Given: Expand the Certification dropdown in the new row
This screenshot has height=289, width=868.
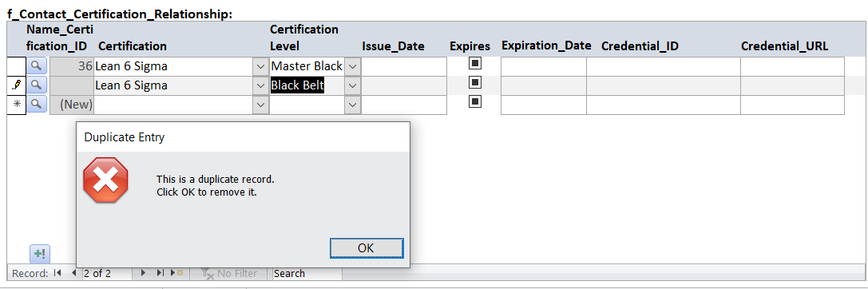Looking at the screenshot, I should (261, 105).
